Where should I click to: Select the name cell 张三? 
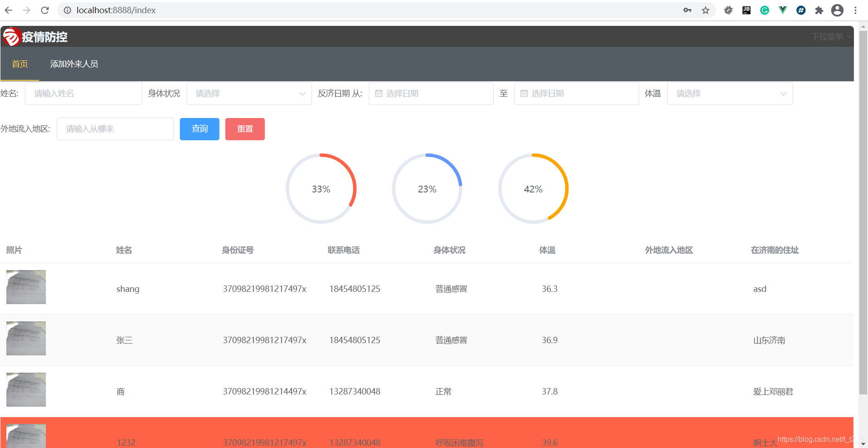tap(124, 340)
